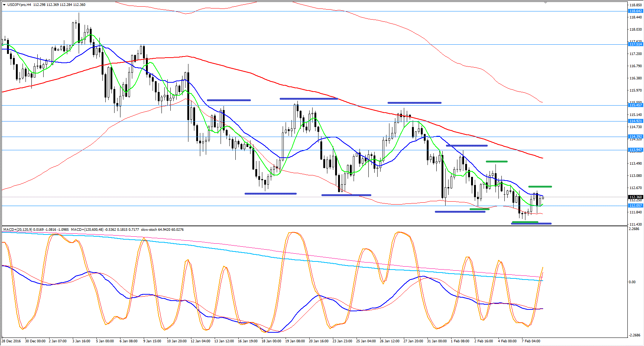The height and width of the screenshot is (346, 644).
Task: Select the 113.947 price level label
Action: click(x=636, y=150)
